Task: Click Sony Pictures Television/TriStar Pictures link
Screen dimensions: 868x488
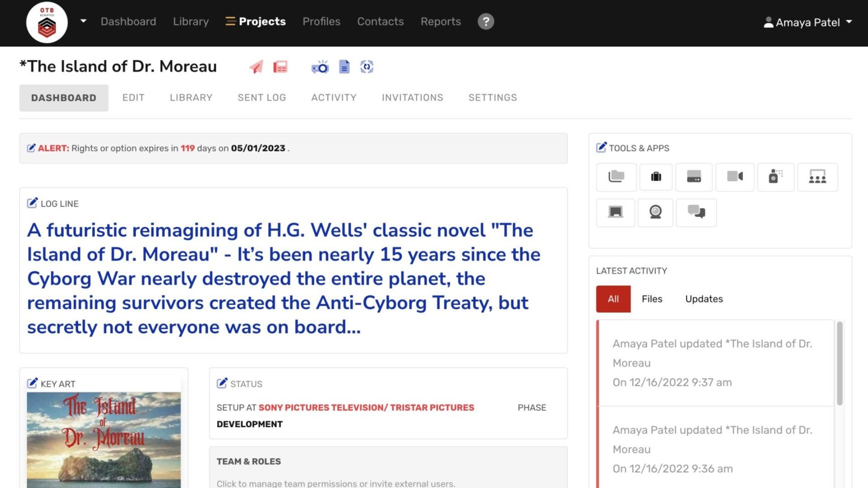Action: [366, 408]
